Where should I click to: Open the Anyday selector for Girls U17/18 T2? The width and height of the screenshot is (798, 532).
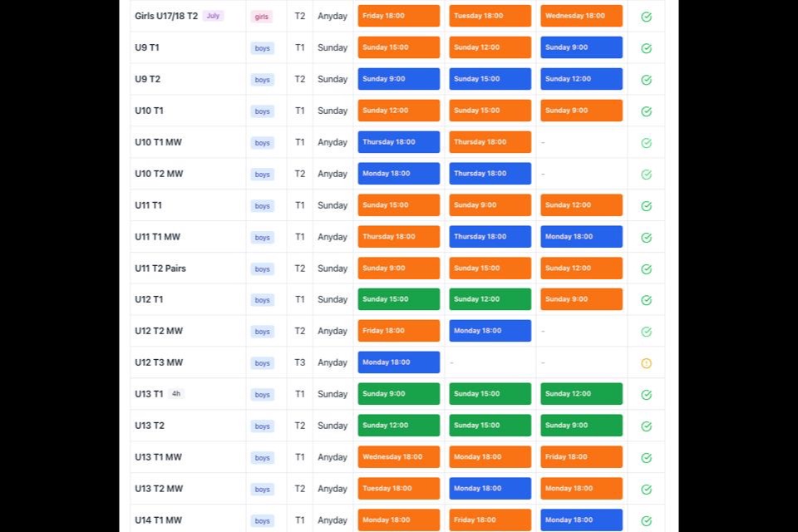(x=332, y=15)
